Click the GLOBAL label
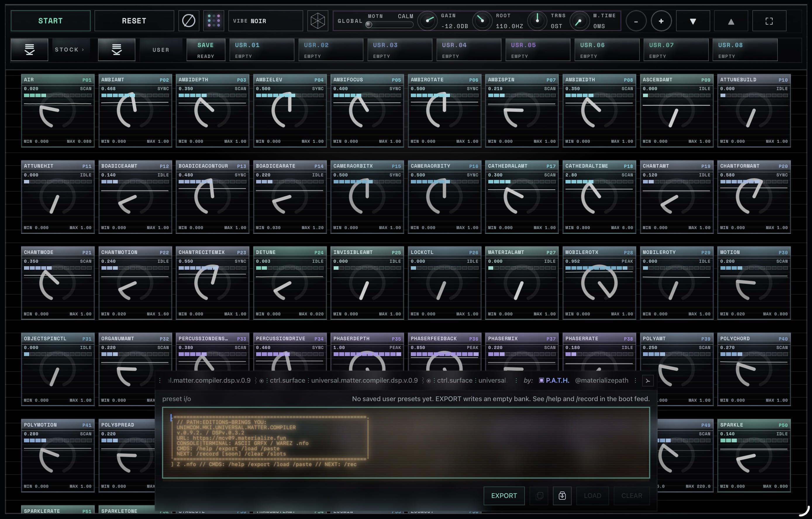 point(350,21)
